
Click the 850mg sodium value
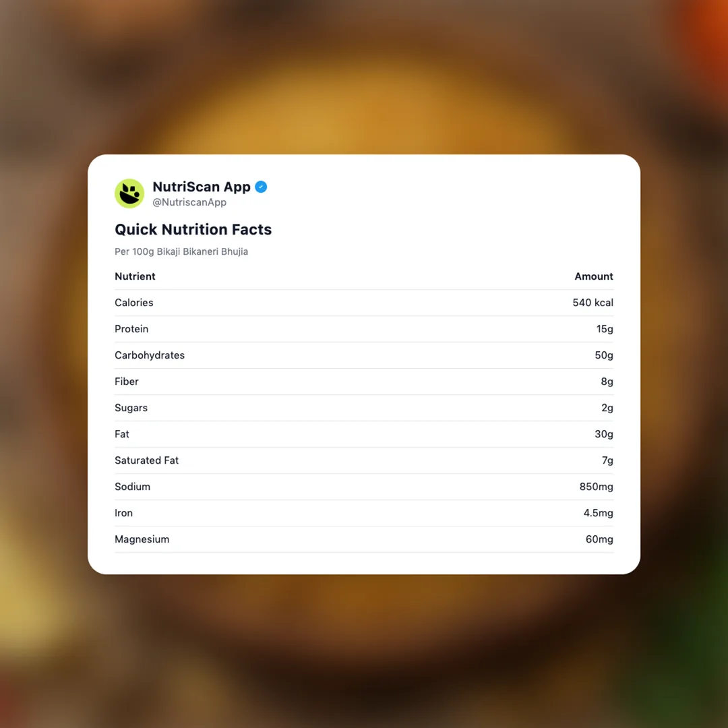click(x=596, y=487)
